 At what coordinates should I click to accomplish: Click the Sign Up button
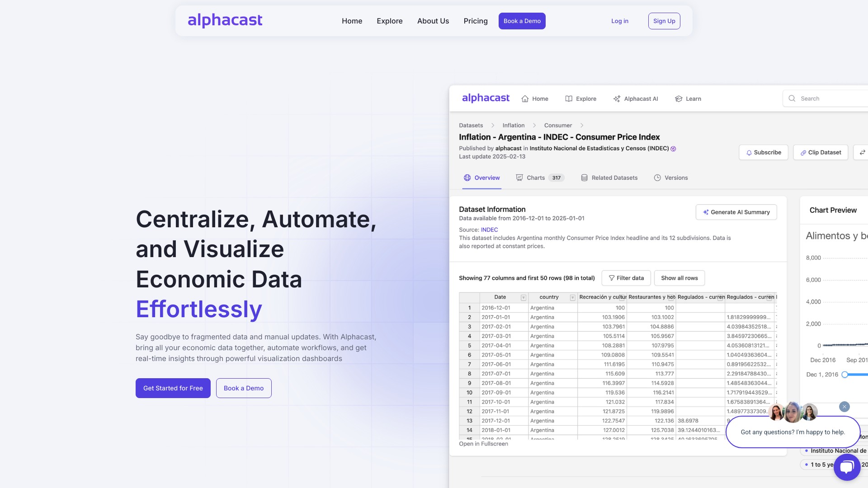(664, 21)
